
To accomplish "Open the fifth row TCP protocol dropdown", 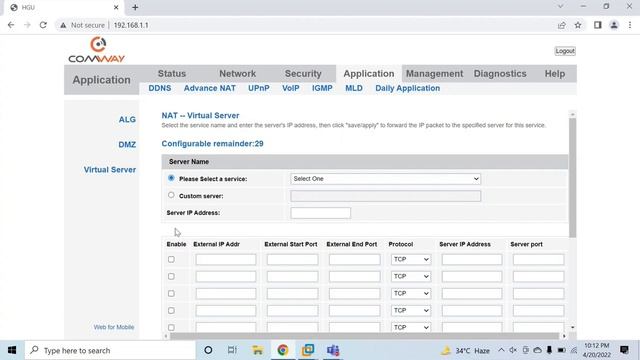I will click(411, 327).
